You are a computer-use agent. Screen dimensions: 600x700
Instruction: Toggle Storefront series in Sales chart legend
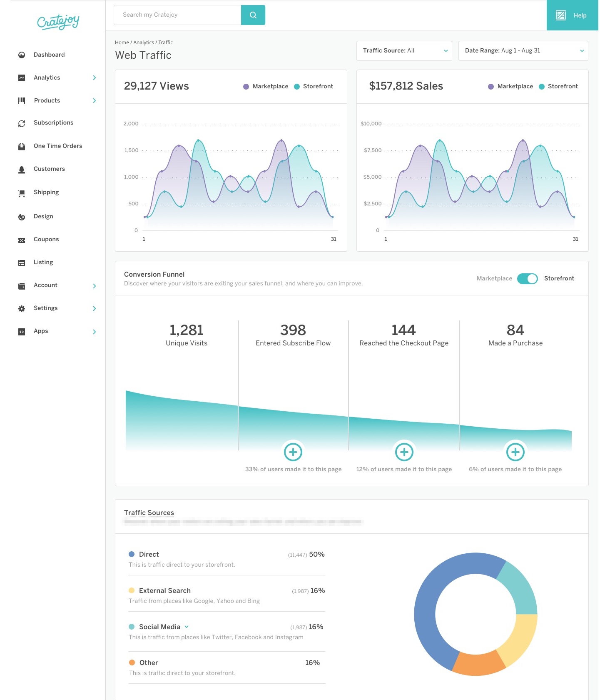tap(558, 87)
